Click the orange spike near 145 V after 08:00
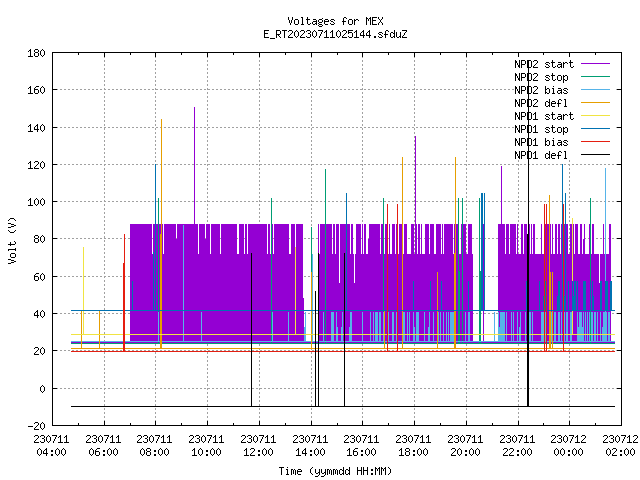This screenshot has height=480, width=640. [x=161, y=171]
